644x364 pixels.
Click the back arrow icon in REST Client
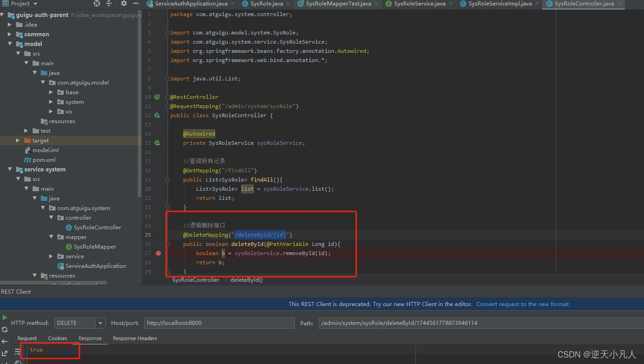[5, 341]
